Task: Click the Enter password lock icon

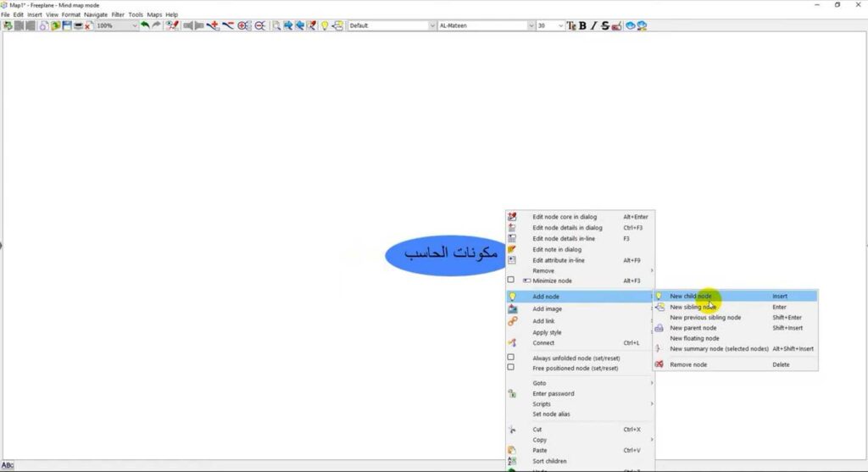Action: click(513, 394)
